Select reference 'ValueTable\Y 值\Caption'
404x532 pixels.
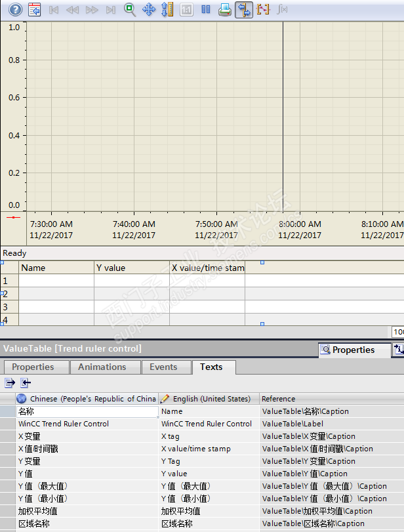tap(332, 474)
